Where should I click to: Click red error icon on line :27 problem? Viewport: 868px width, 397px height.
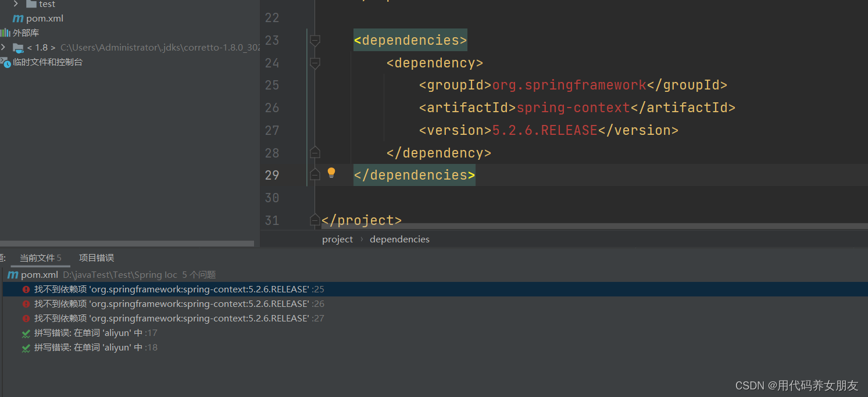26,318
